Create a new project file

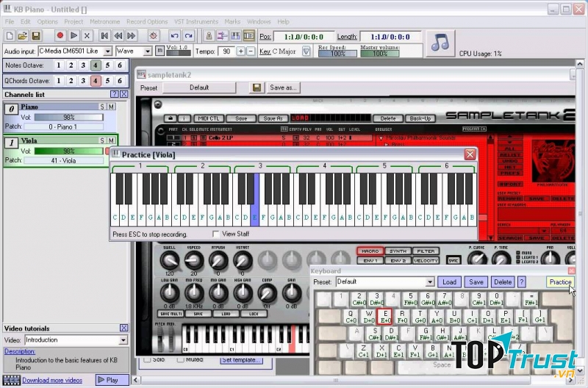pos(10,36)
